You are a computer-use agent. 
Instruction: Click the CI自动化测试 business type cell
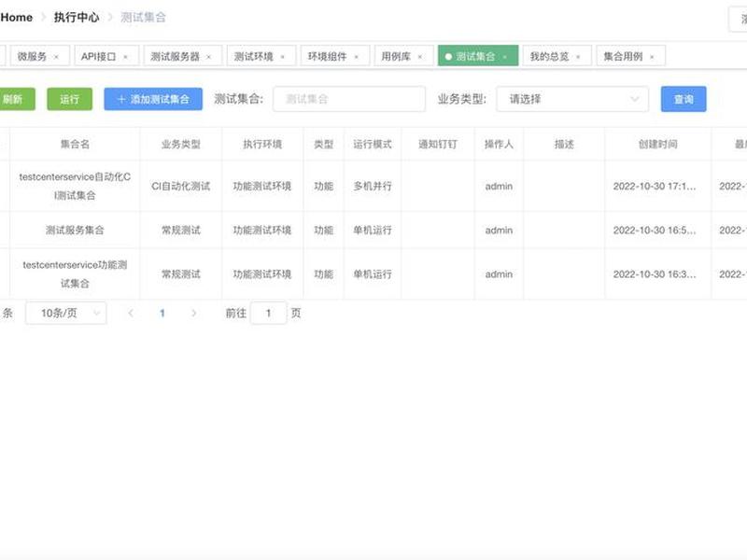(180, 186)
